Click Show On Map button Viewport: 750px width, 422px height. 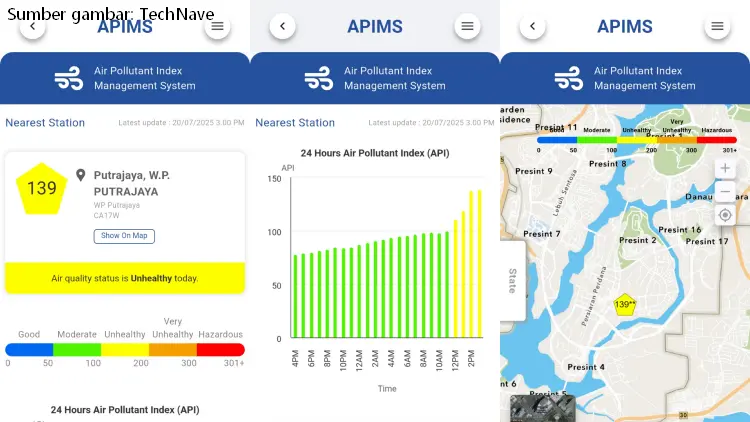[x=124, y=236]
